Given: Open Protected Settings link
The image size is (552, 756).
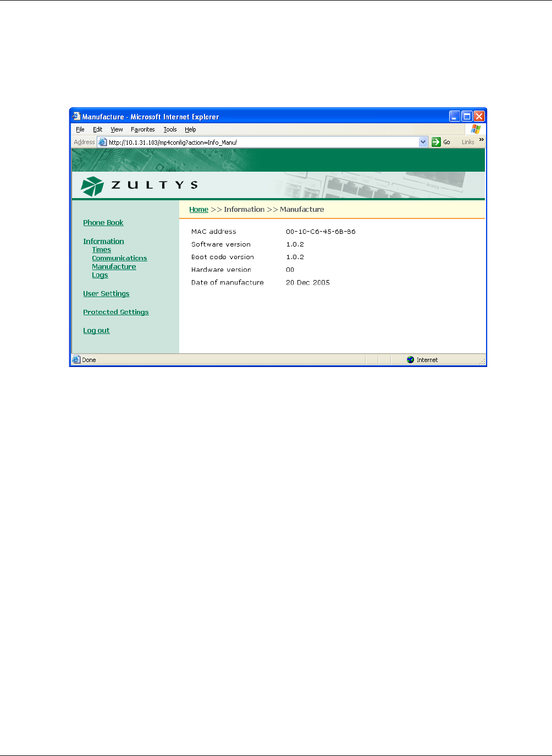Looking at the screenshot, I should coord(116,312).
